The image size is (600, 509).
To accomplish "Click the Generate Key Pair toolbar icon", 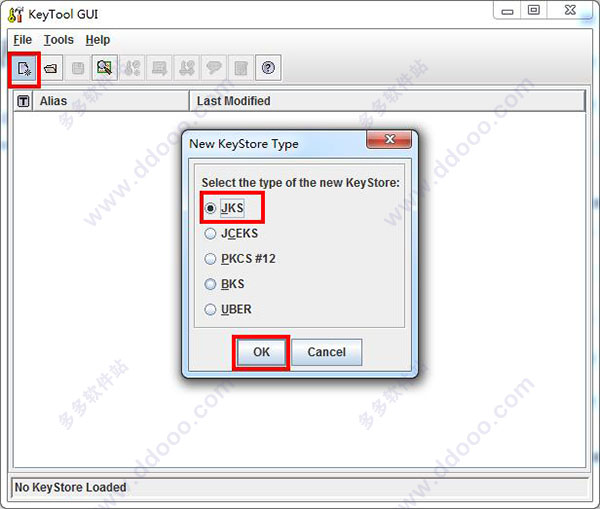I will (132, 68).
